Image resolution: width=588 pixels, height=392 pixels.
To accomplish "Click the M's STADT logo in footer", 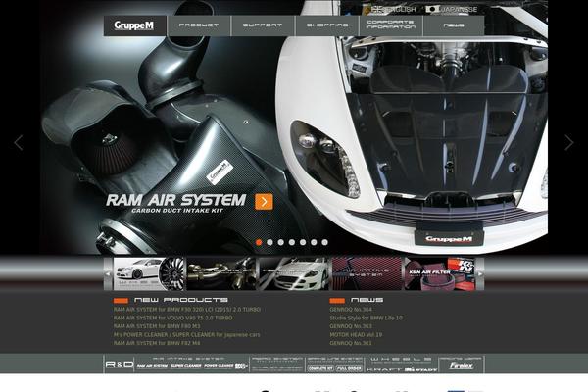I will click(x=420, y=369).
